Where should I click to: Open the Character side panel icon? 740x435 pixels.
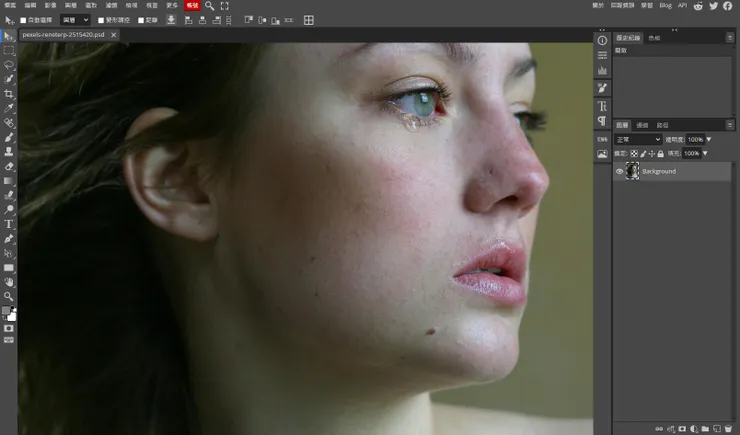(602, 106)
